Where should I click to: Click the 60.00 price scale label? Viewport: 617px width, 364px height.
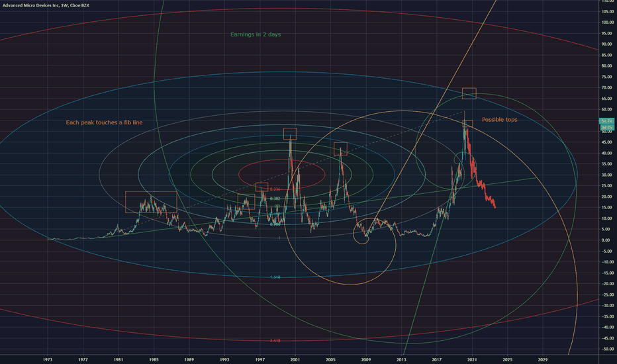608,109
